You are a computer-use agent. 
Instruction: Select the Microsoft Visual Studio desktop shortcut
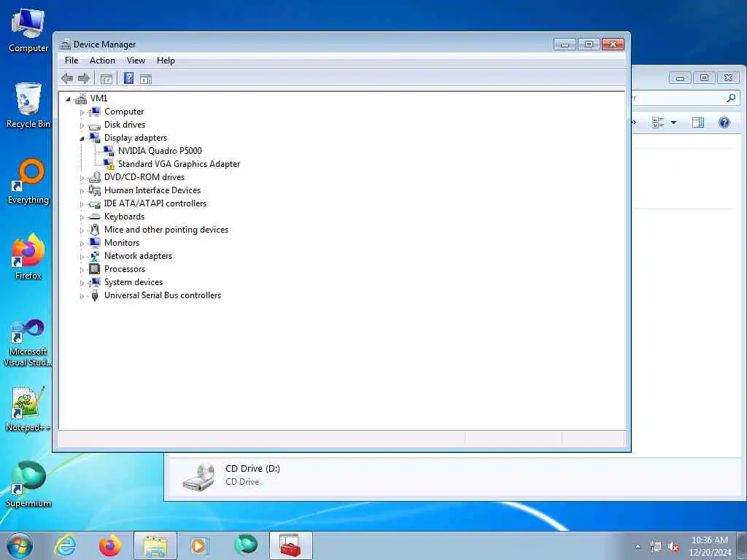(x=28, y=343)
